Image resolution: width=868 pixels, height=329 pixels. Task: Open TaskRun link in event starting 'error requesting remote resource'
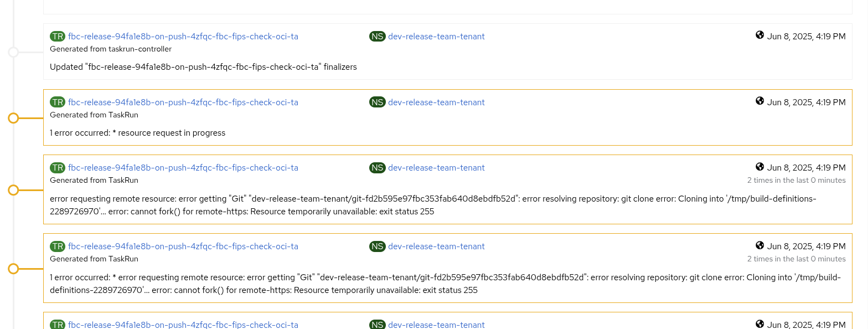point(183,168)
